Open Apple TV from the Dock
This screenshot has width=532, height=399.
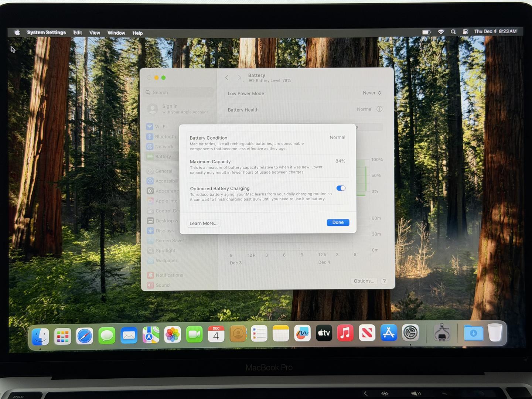pyautogui.click(x=324, y=333)
